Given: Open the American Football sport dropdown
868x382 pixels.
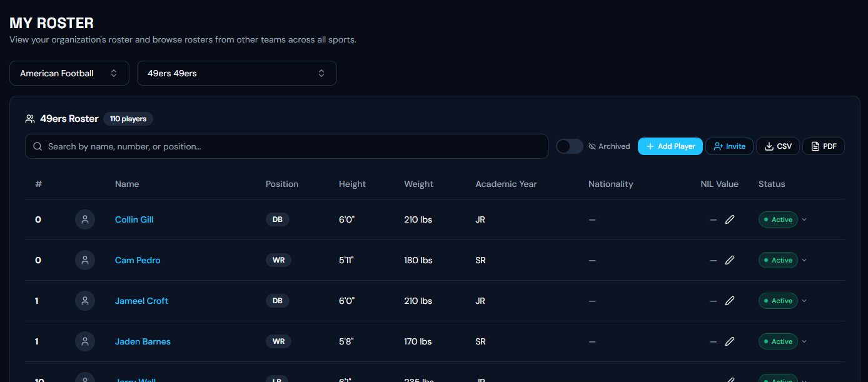Looking at the screenshot, I should click(69, 73).
